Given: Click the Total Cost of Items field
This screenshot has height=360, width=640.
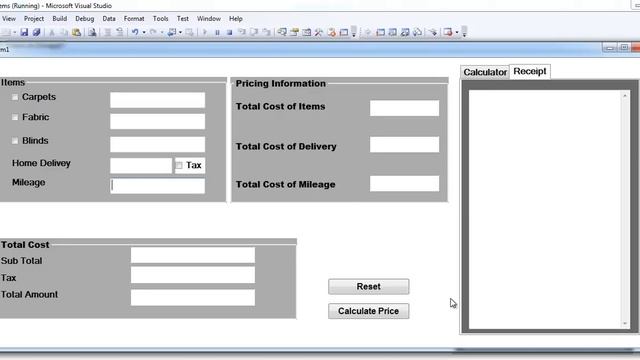Looking at the screenshot, I should tap(404, 108).
